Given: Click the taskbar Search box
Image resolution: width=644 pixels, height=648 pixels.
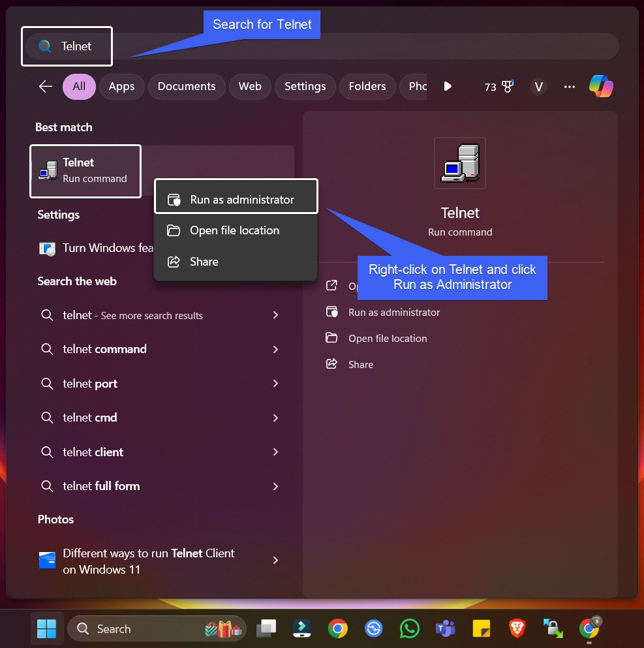Looking at the screenshot, I should pyautogui.click(x=157, y=628).
